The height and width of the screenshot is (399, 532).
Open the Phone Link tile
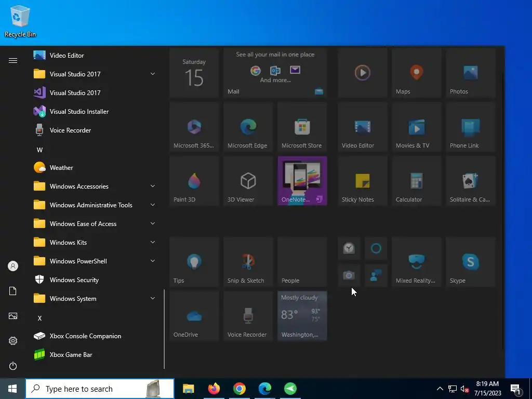[x=471, y=127]
